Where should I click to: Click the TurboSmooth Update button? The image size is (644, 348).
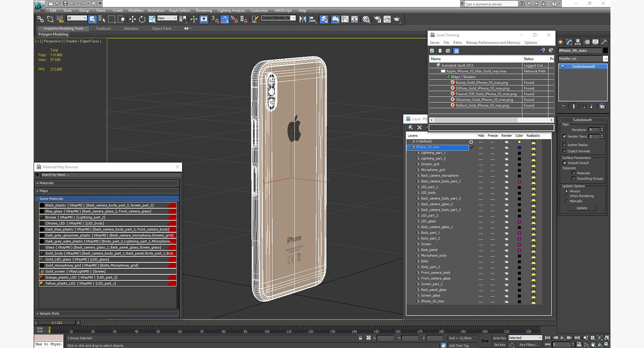pos(582,208)
